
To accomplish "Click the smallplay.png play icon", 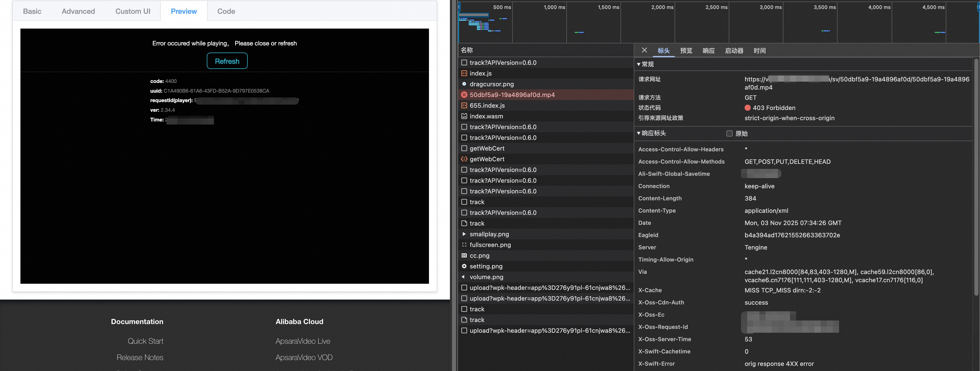I will pyautogui.click(x=464, y=234).
